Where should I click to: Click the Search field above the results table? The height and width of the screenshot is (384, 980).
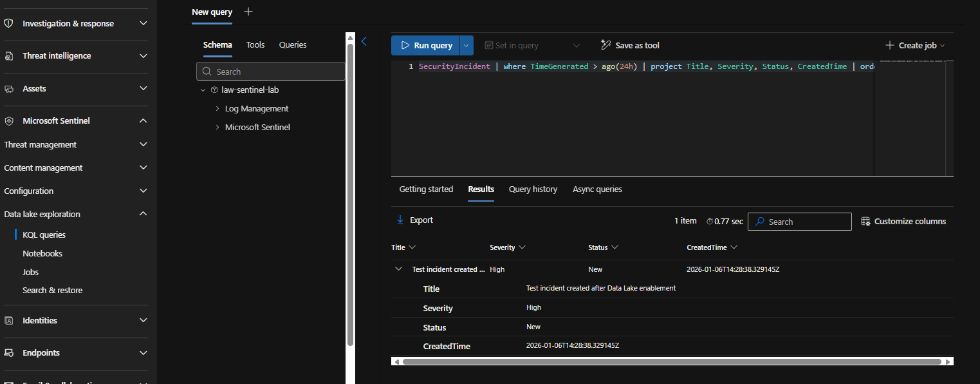point(799,221)
